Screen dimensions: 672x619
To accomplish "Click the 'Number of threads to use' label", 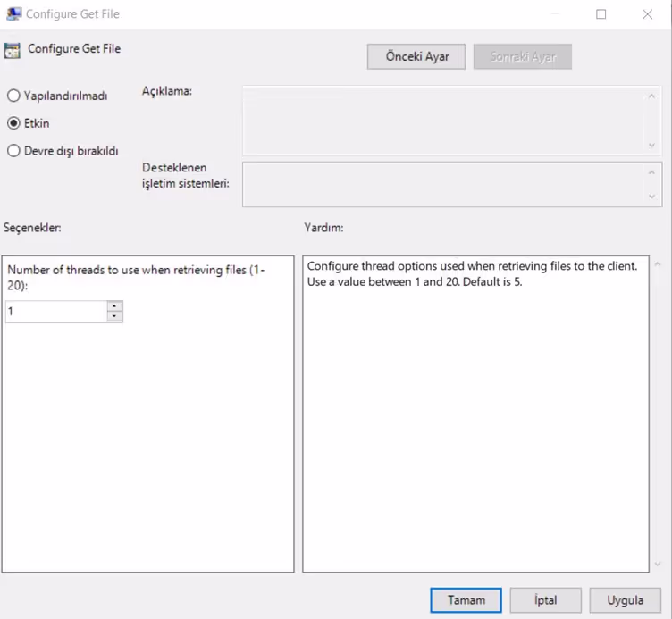I will 136,277.
